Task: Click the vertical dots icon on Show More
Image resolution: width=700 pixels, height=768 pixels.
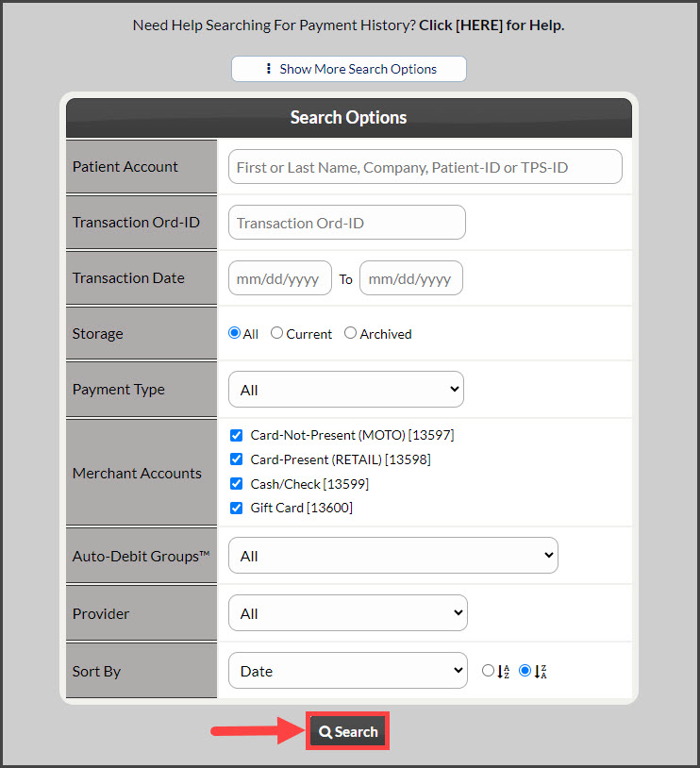Action: tap(269, 69)
